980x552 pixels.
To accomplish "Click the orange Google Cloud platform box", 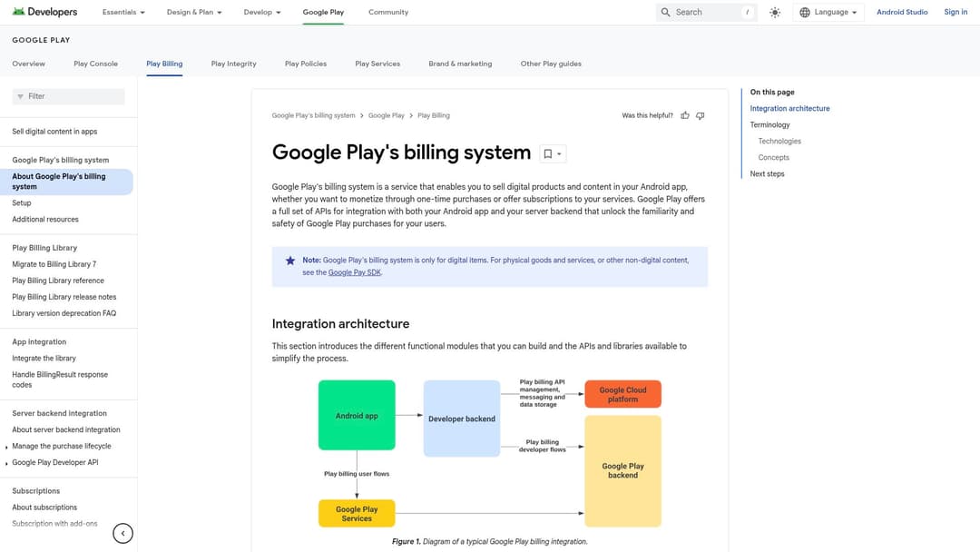I will pyautogui.click(x=623, y=394).
